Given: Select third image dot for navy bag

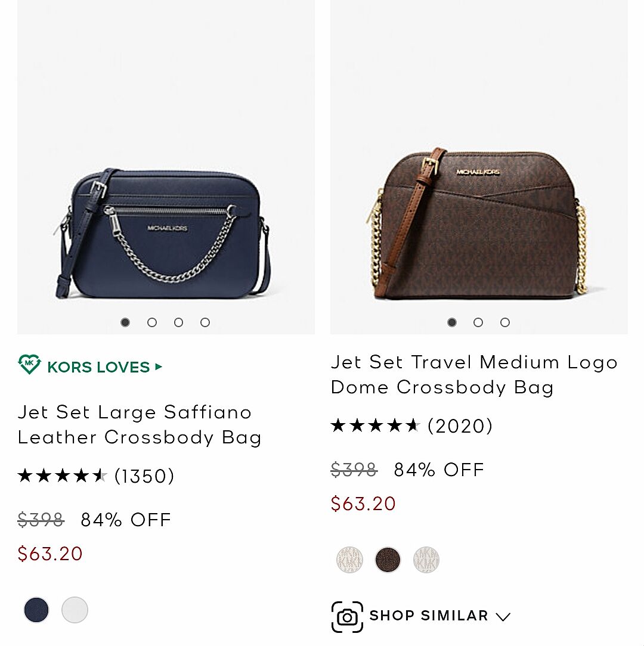Looking at the screenshot, I should [x=178, y=322].
